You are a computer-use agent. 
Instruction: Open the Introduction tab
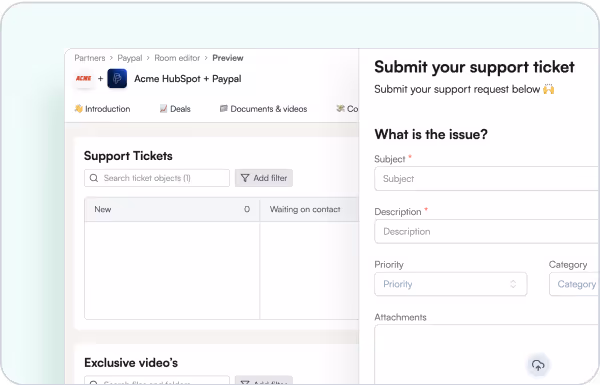[x=102, y=109]
